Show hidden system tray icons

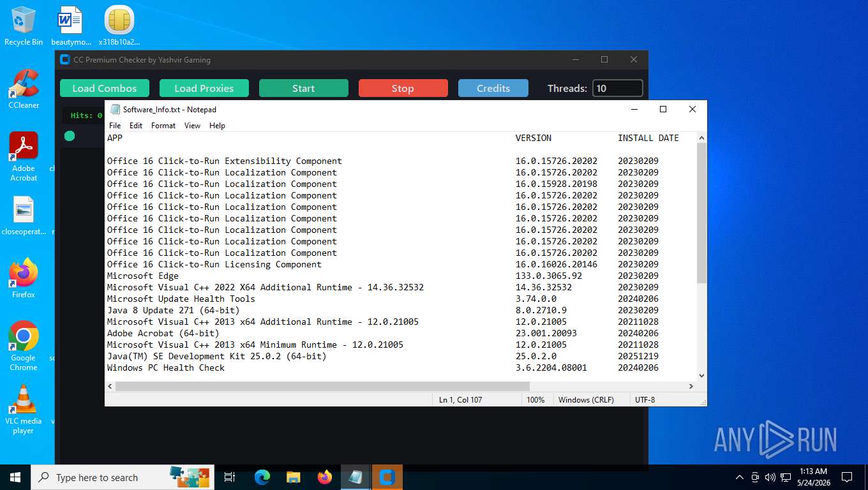(740, 477)
